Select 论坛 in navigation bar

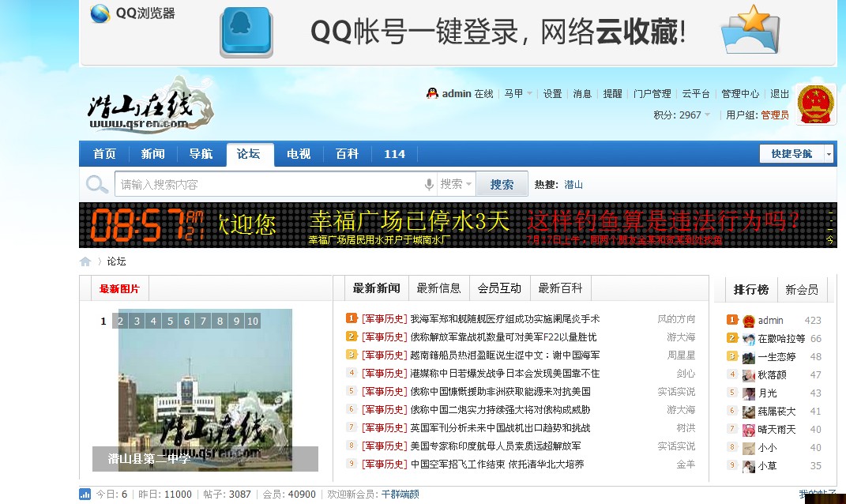pos(249,154)
